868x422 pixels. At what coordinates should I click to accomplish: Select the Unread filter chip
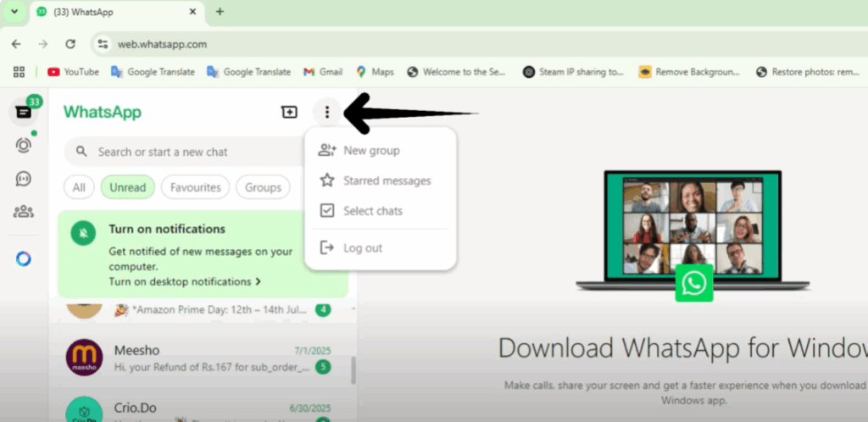[x=127, y=187]
